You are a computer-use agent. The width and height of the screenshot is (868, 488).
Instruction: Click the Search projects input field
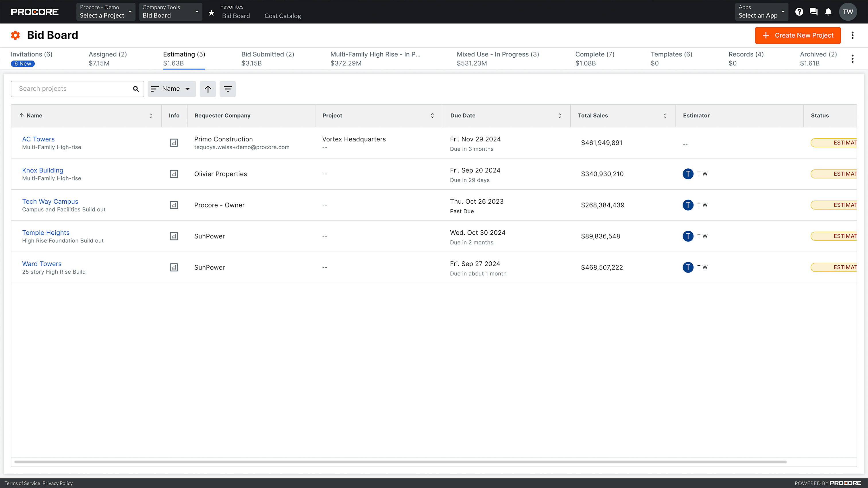[x=67, y=89]
